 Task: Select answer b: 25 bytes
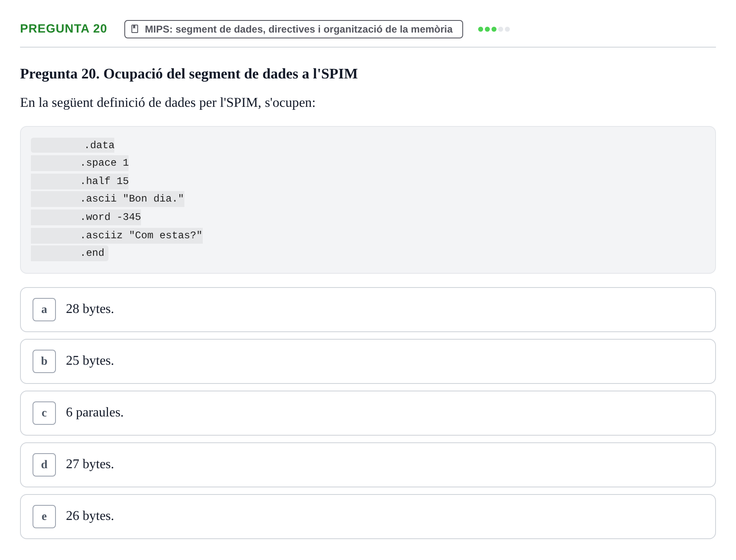click(x=368, y=361)
